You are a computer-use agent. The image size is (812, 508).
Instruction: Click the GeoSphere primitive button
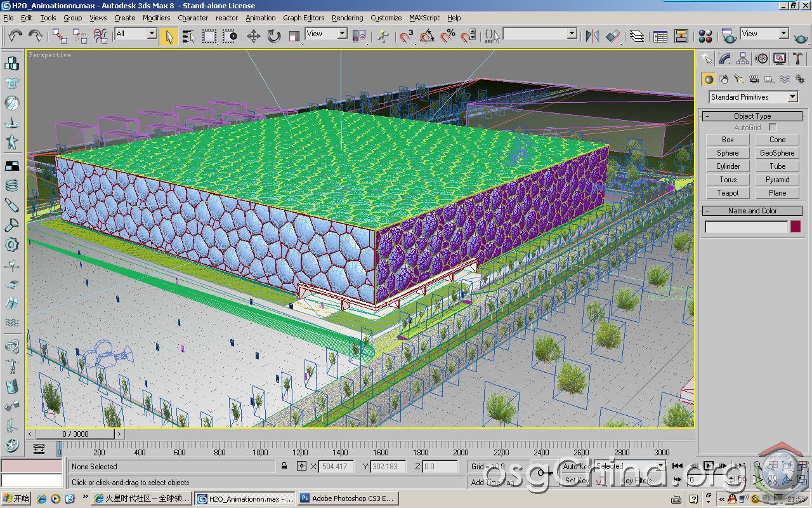(x=777, y=153)
